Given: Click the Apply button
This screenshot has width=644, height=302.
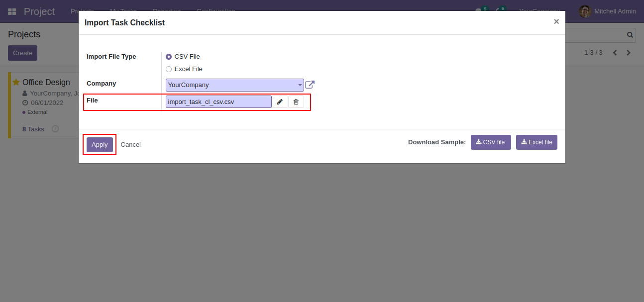Looking at the screenshot, I should (x=100, y=145).
